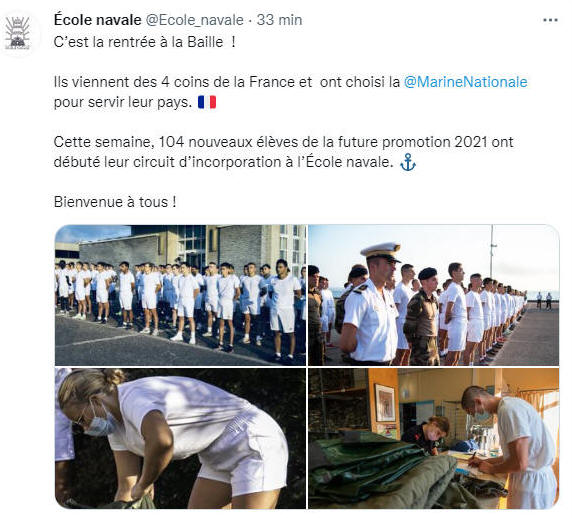This screenshot has height=518, width=572.
Task: Open the École navale display name
Action: pos(97,20)
